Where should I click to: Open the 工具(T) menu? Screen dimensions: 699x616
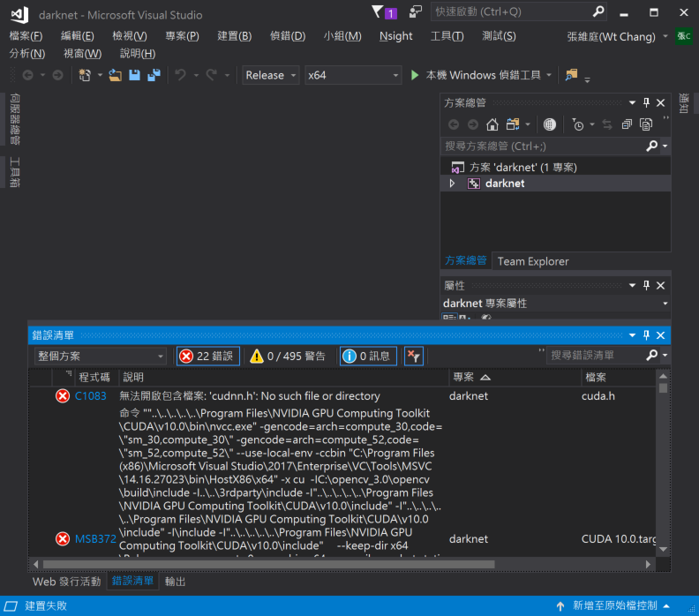(447, 36)
